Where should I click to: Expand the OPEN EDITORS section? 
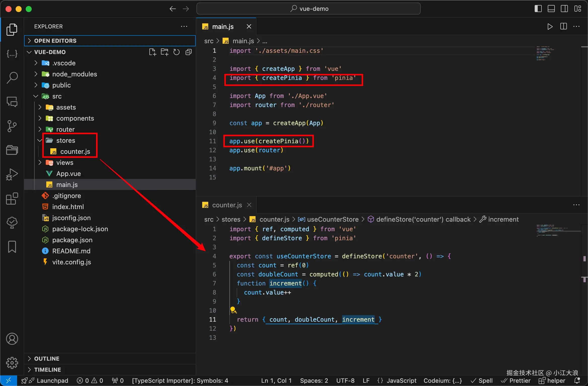coord(55,41)
